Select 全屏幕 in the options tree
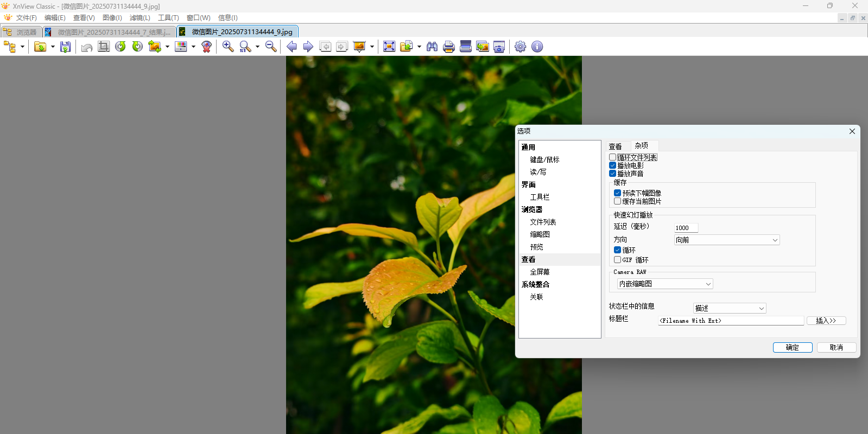Screen dimensions: 868x434 pos(540,272)
